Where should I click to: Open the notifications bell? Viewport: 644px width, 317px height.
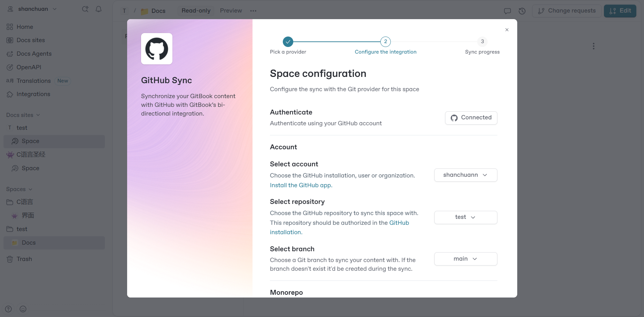pyautogui.click(x=99, y=9)
